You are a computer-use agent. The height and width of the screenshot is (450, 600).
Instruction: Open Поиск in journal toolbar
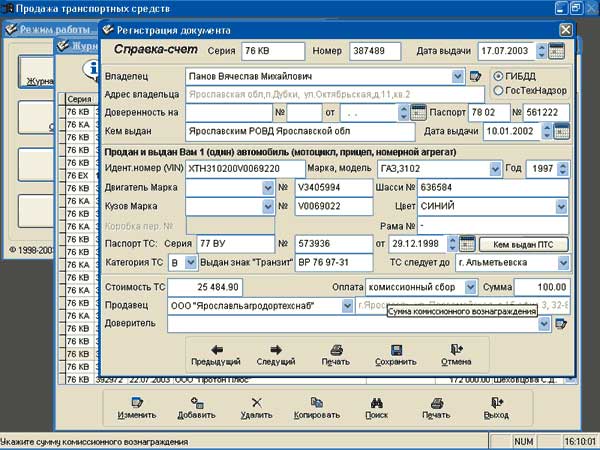pyautogui.click(x=377, y=408)
